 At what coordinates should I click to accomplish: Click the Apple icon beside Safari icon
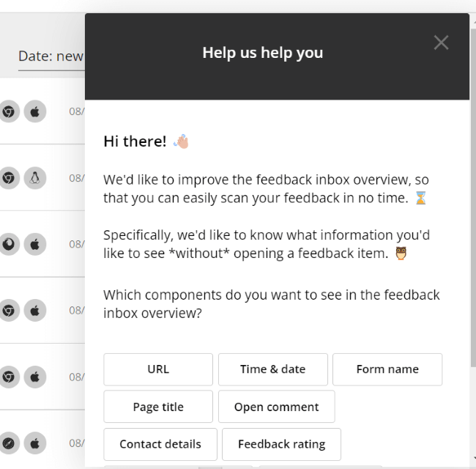[x=34, y=443]
